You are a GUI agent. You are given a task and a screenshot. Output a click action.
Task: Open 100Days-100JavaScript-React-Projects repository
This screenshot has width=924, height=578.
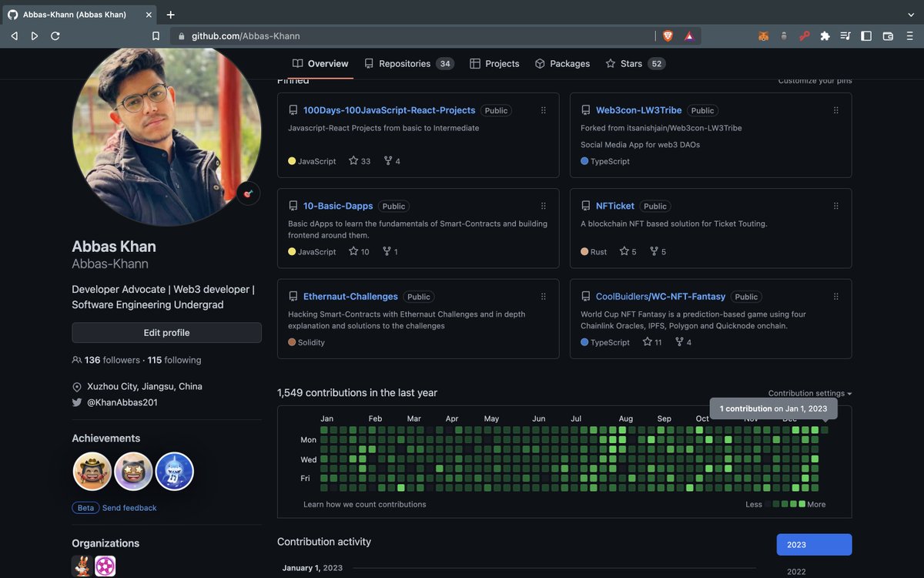coord(389,110)
